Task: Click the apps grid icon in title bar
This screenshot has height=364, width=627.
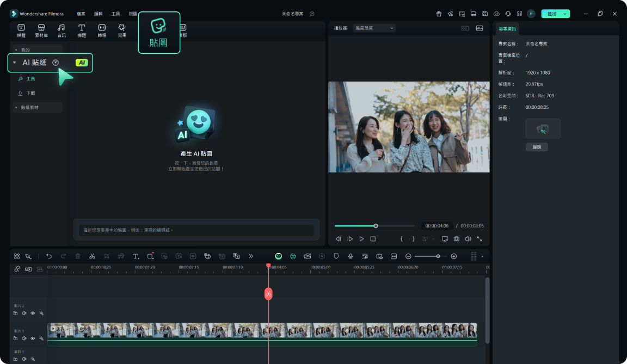Action: [519, 14]
